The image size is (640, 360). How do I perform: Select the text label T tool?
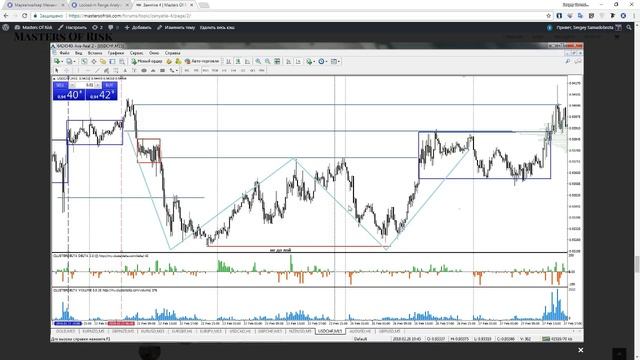pyautogui.click(x=134, y=70)
